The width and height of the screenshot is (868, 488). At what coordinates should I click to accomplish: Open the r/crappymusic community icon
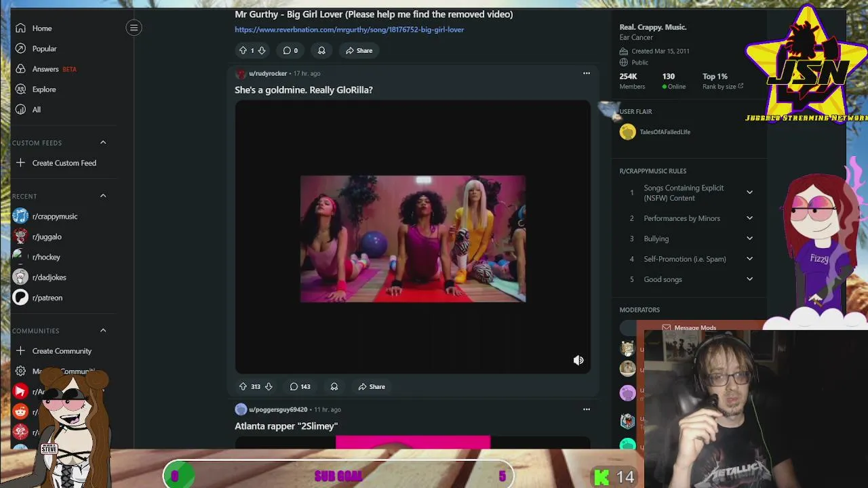[20, 216]
